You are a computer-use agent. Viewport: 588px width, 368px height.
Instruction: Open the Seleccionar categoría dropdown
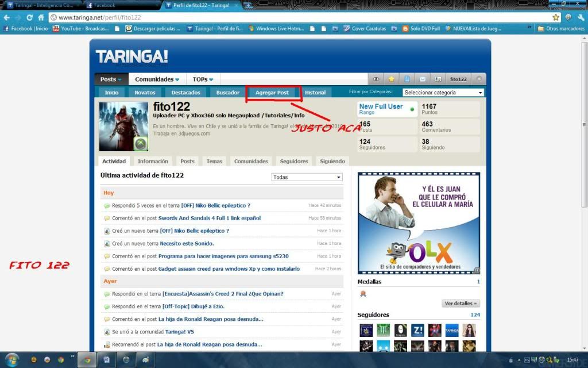(443, 93)
